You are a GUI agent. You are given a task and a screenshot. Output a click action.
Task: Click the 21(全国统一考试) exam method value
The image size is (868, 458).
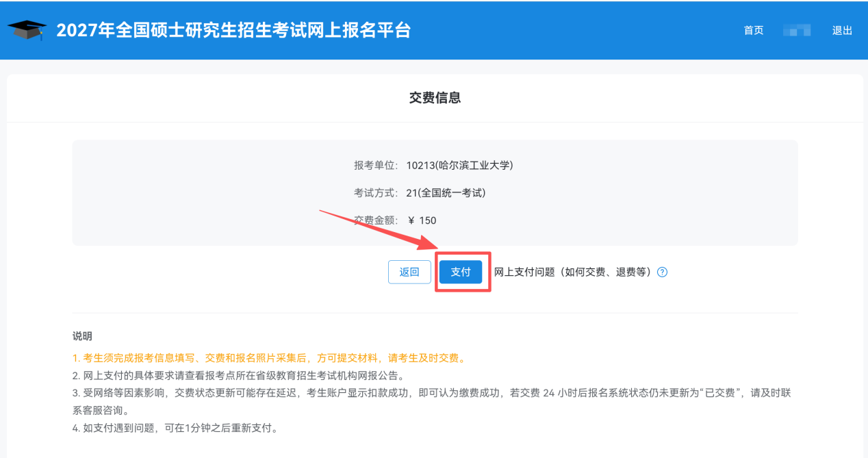point(446,193)
